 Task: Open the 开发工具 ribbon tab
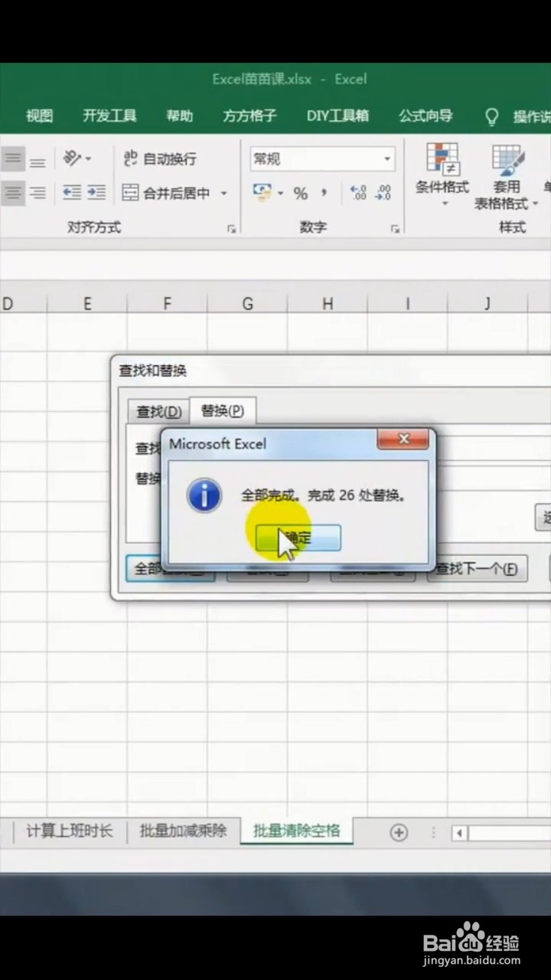(109, 116)
